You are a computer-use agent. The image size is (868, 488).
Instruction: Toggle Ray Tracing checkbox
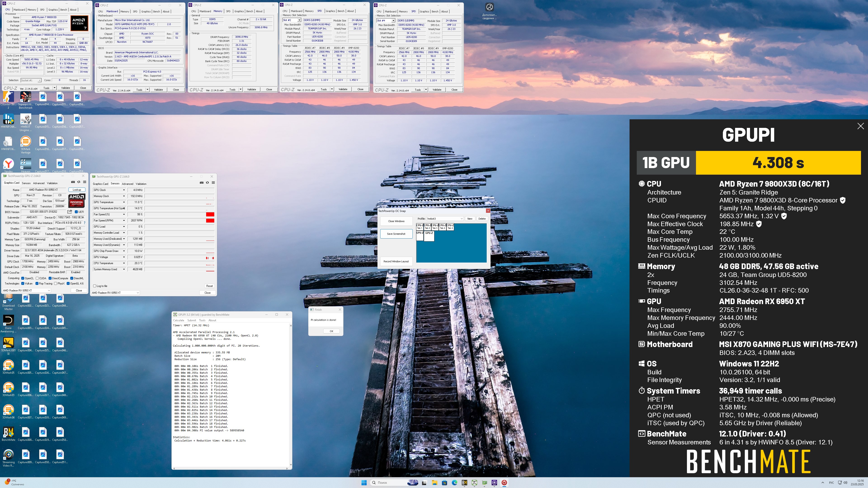tap(37, 284)
